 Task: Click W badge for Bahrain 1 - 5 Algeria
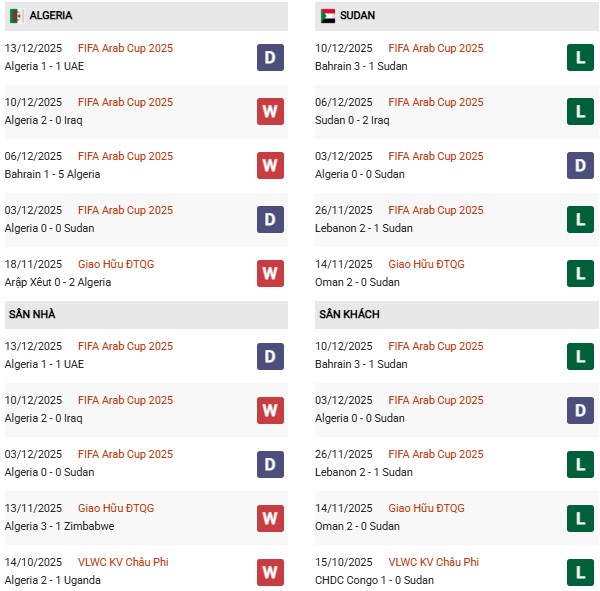(270, 165)
